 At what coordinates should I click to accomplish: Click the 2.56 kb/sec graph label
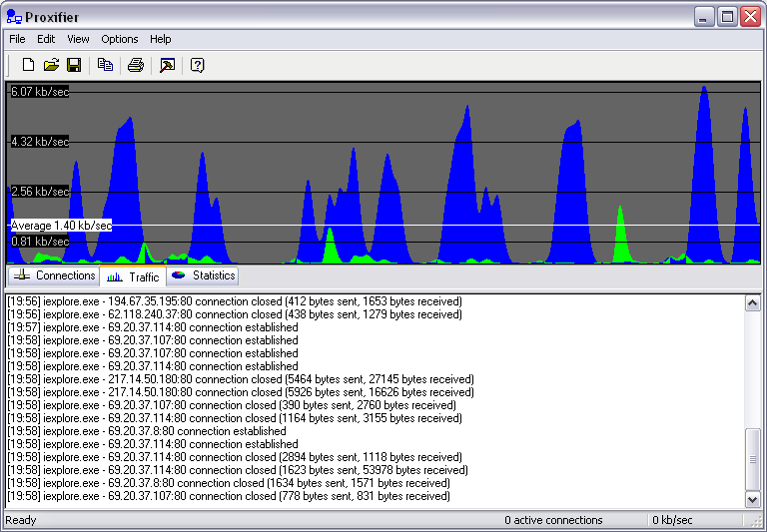(40, 192)
